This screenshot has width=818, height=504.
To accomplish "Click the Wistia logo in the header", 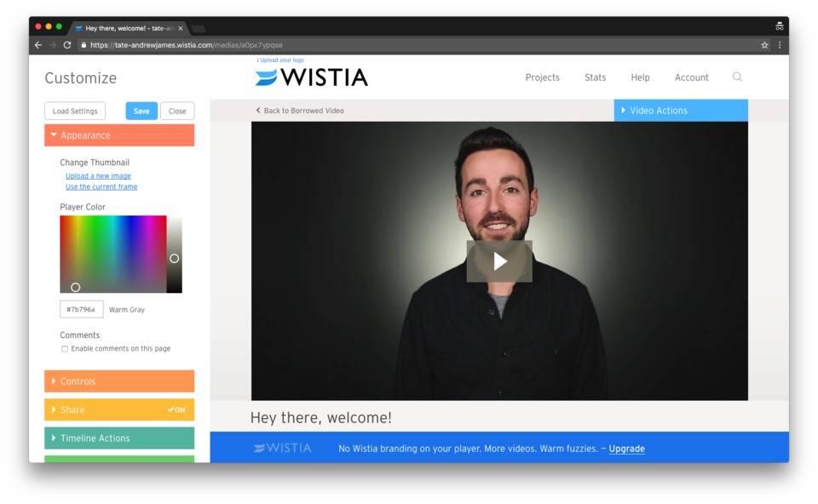I will [x=312, y=77].
